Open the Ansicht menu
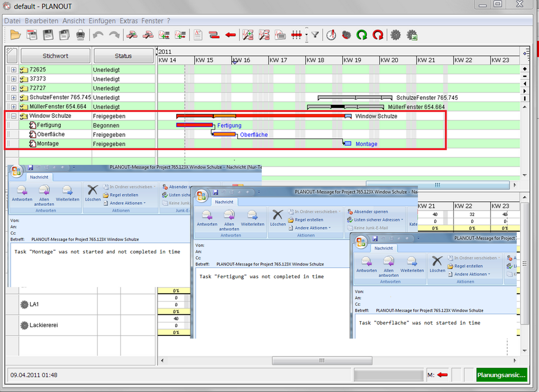The height and width of the screenshot is (392, 539). (x=74, y=21)
